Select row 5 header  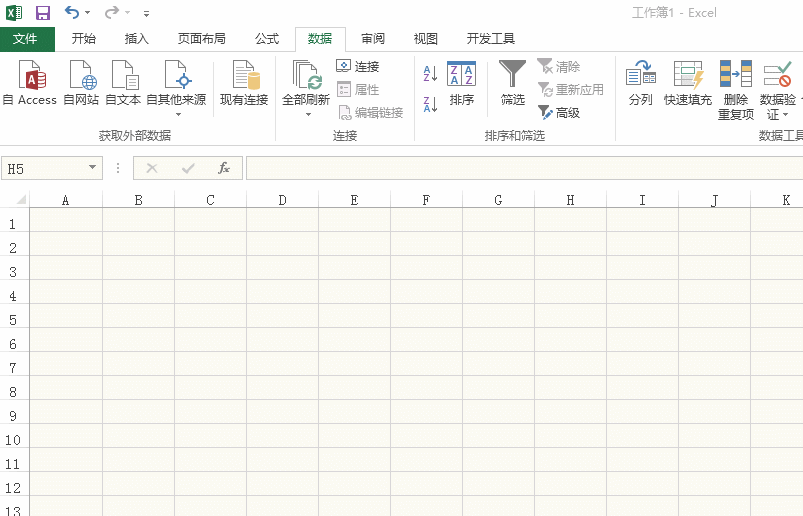(x=14, y=316)
